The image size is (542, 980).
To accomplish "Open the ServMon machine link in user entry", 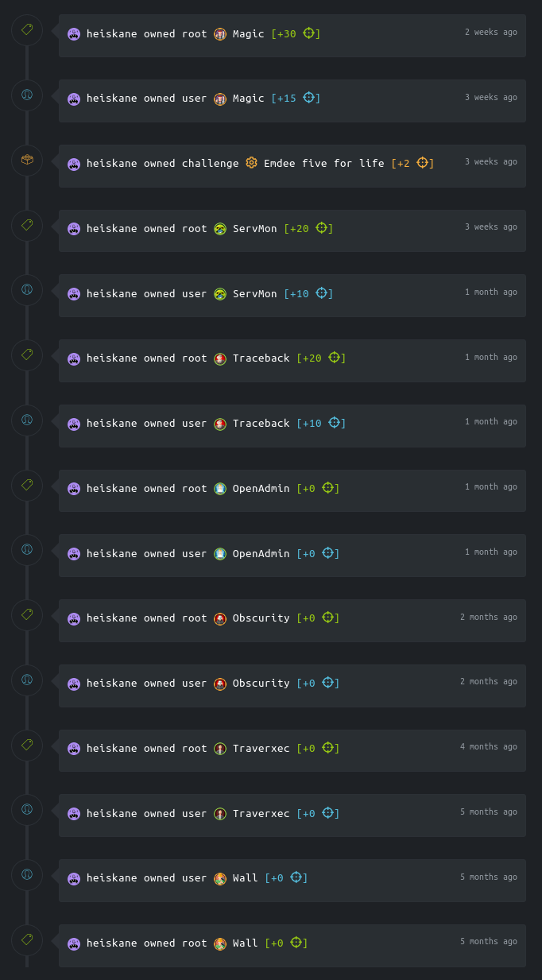I will click(255, 294).
